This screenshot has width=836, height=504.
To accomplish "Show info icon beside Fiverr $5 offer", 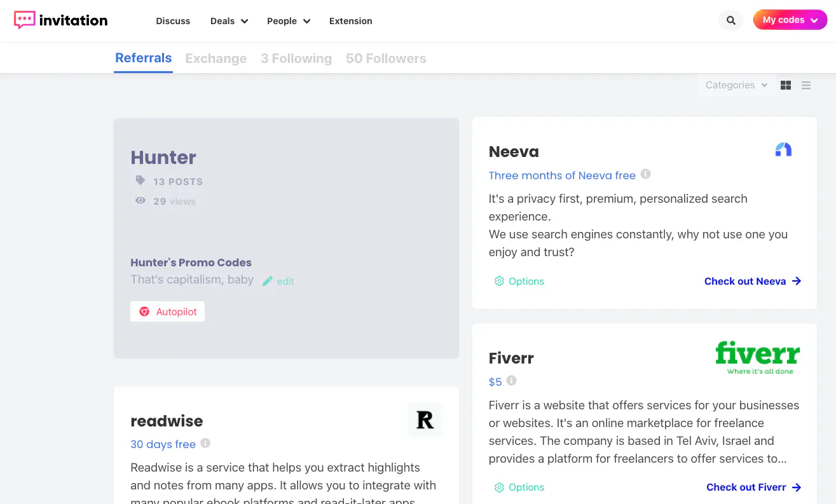I will point(511,381).
